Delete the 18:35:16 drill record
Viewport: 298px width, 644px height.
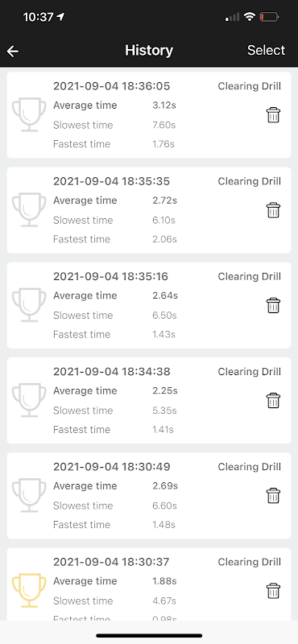(273, 306)
